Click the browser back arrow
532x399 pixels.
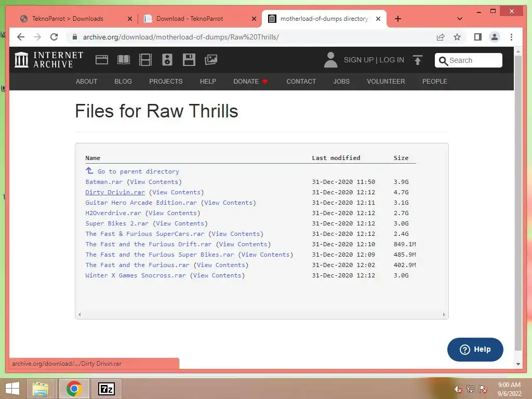[21, 37]
